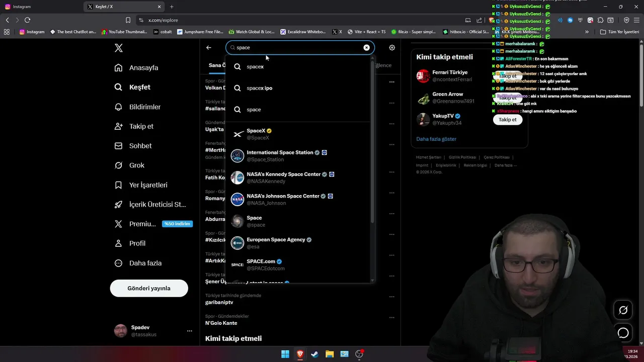Go back in browser history
The height and width of the screenshot is (362, 644).
point(7,20)
